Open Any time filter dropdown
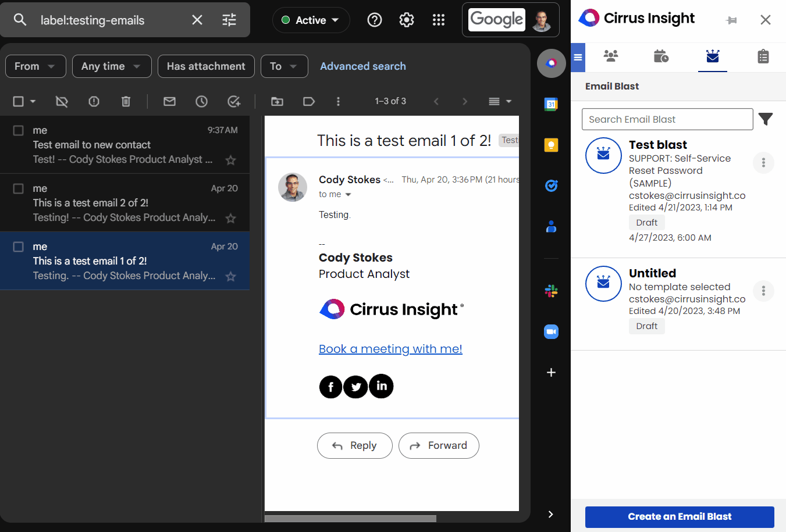Image resolution: width=786 pixels, height=532 pixels. point(112,66)
